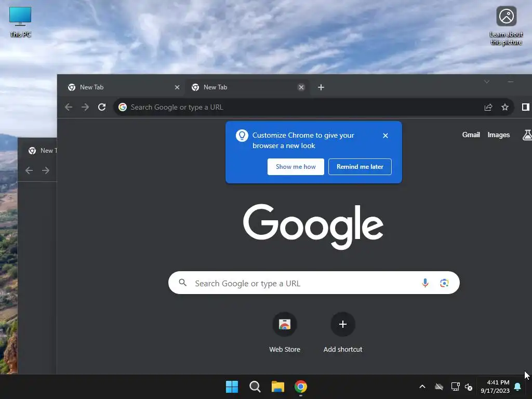Go forward in front Chrome window
This screenshot has width=532, height=399.
pos(85,107)
